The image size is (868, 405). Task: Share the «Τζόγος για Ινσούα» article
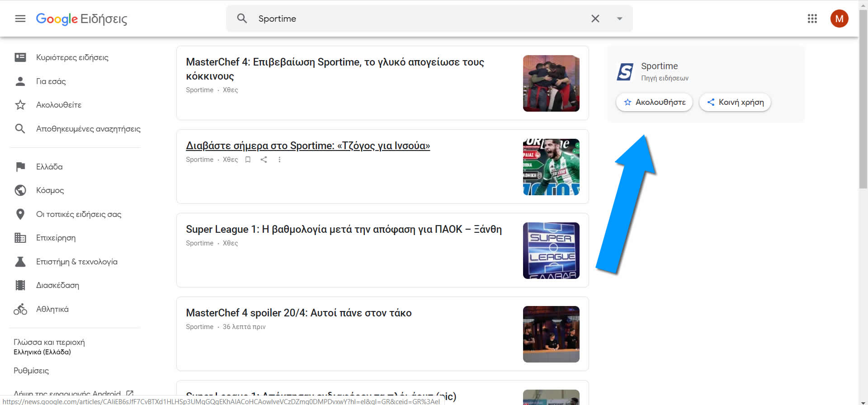(264, 160)
